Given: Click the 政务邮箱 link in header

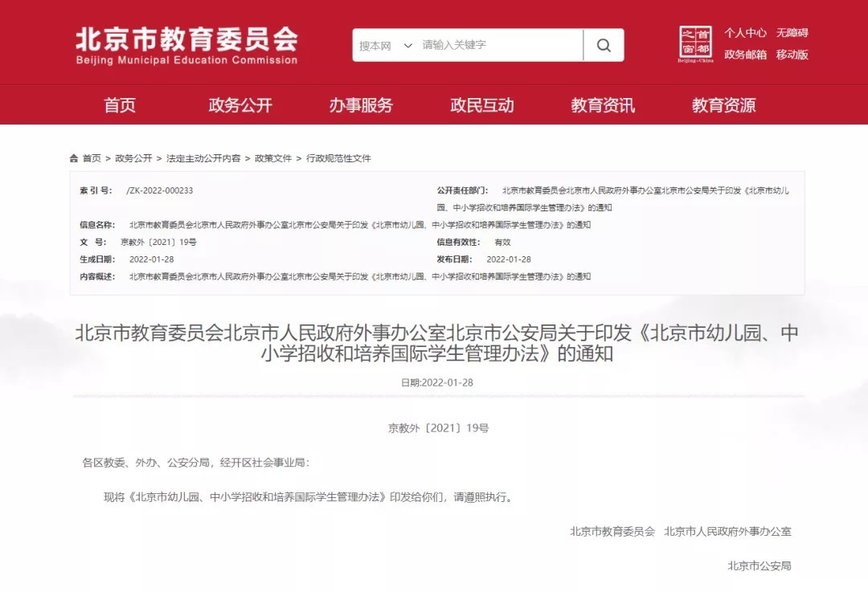Looking at the screenshot, I should [745, 55].
